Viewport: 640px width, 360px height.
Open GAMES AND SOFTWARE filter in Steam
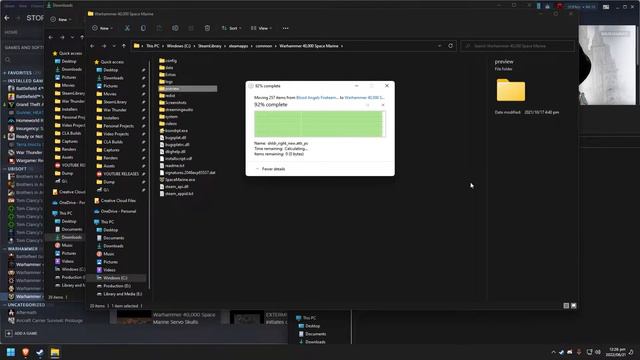24,47
